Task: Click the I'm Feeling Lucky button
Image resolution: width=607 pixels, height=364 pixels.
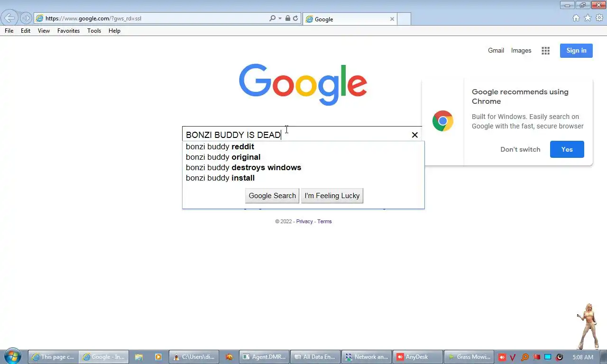Action: coord(332,196)
